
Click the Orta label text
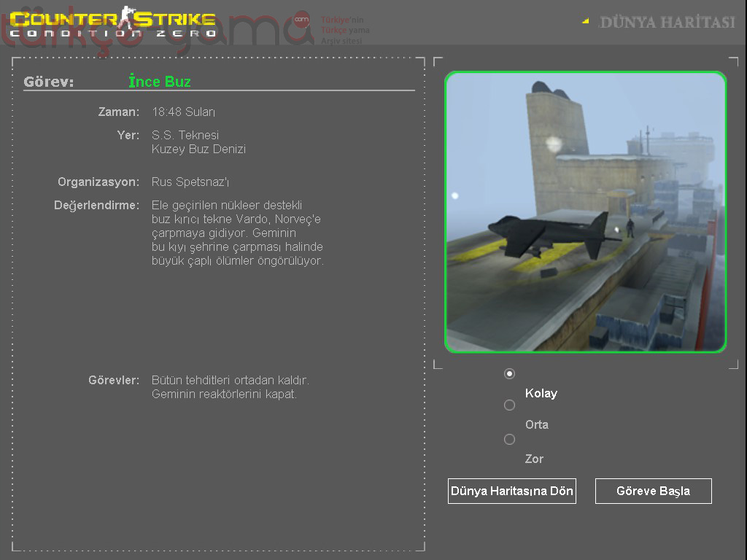point(536,425)
